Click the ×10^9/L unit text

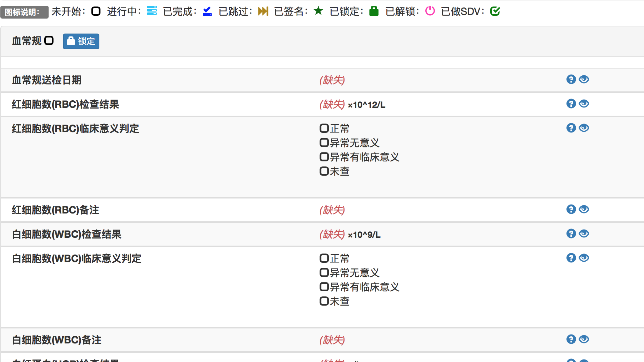(364, 235)
